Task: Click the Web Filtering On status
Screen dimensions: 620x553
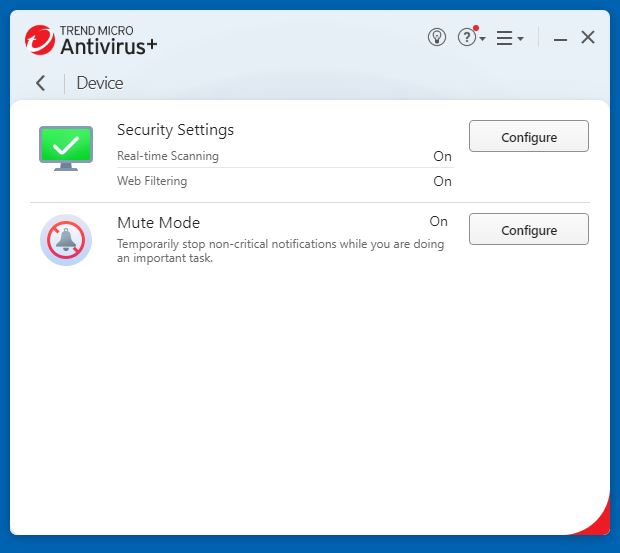Action: (x=442, y=181)
